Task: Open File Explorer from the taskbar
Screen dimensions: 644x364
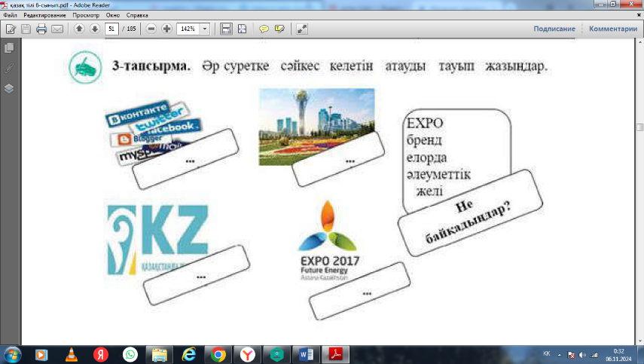Action: pyautogui.click(x=160, y=354)
